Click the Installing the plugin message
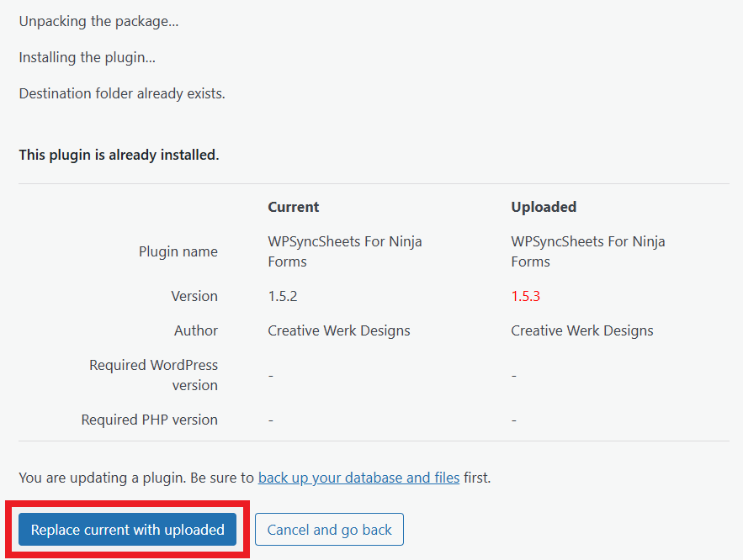Screen dimensions: 743x560 pos(88,57)
